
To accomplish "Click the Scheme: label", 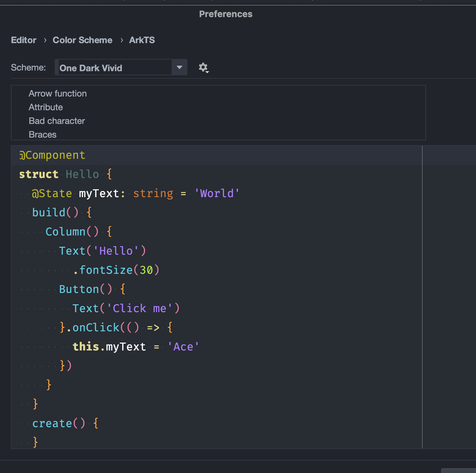I will 28,67.
